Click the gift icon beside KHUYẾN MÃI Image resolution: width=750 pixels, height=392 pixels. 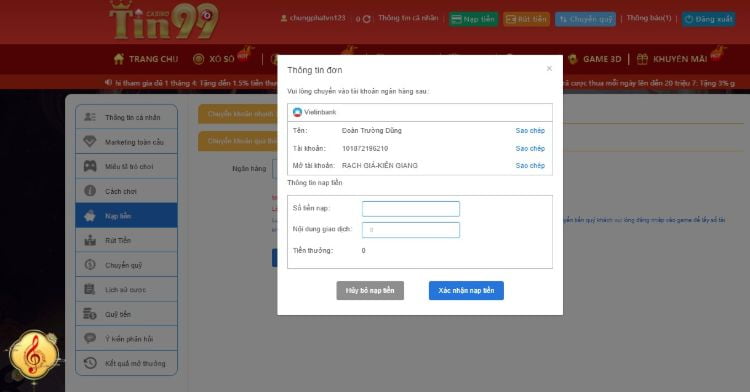click(x=642, y=59)
